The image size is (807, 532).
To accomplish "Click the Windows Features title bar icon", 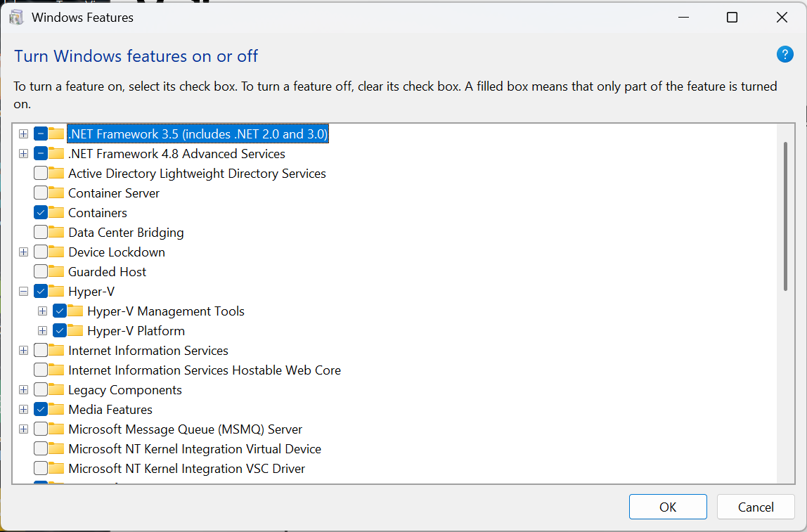I will tap(16, 17).
